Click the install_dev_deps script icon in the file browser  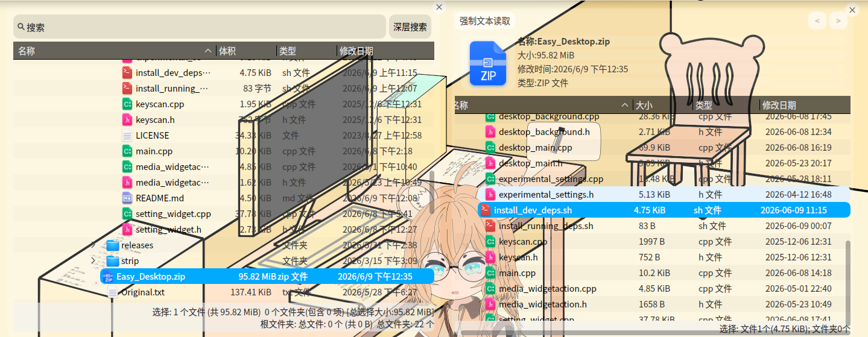pos(127,73)
